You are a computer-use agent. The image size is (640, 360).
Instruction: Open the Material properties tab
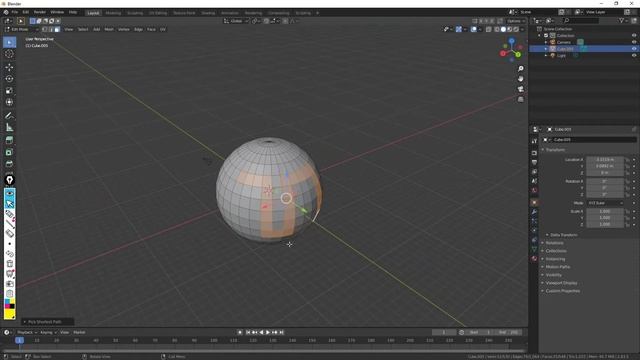pyautogui.click(x=534, y=258)
